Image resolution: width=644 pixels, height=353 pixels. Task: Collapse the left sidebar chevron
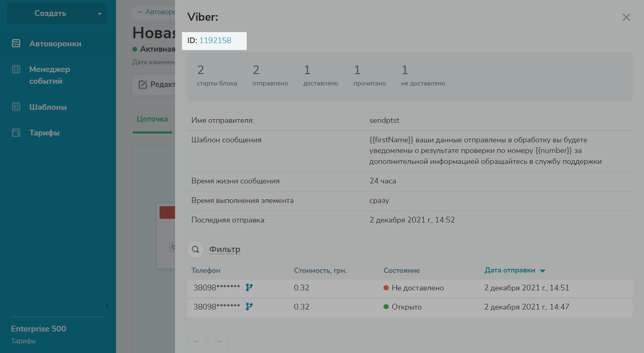pos(107,306)
